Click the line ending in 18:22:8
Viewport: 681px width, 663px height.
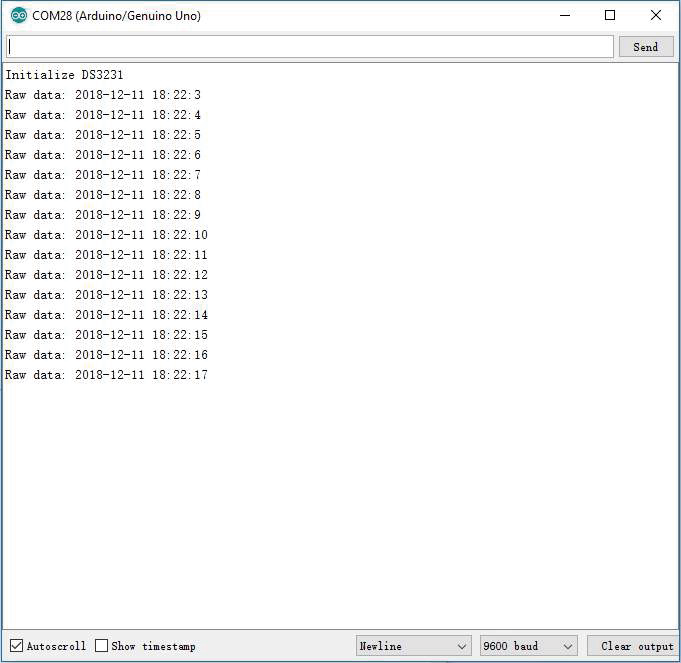103,195
